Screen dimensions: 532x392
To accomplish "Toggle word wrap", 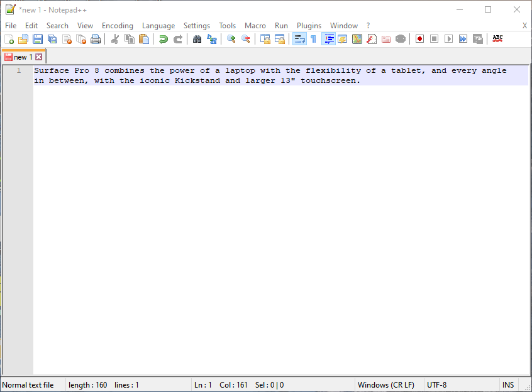I will 299,40.
